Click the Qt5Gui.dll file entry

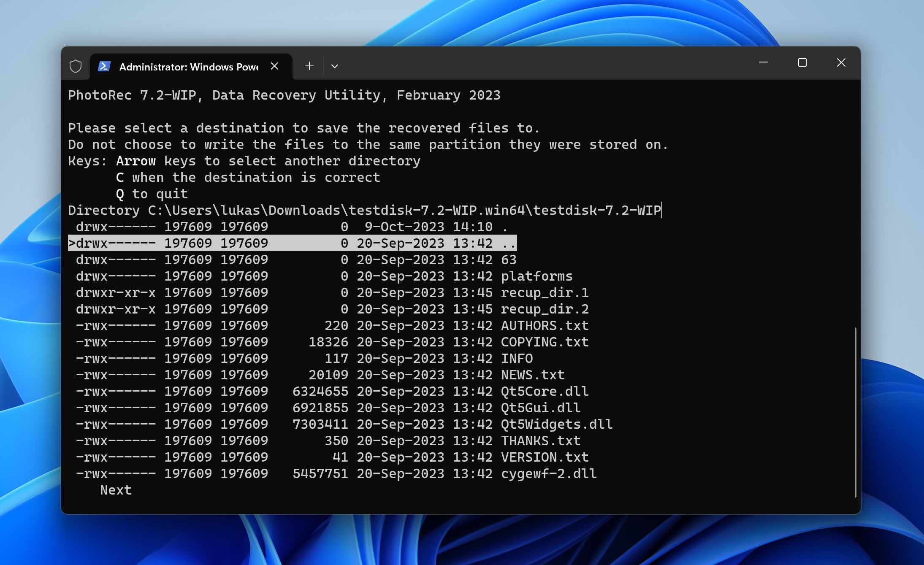tap(328, 408)
